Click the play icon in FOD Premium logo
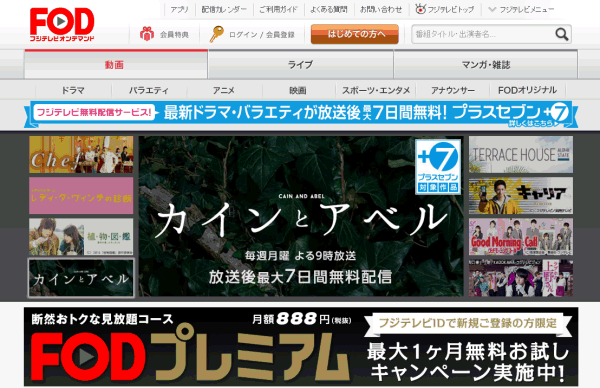The height and width of the screenshot is (388, 600). 86,356
